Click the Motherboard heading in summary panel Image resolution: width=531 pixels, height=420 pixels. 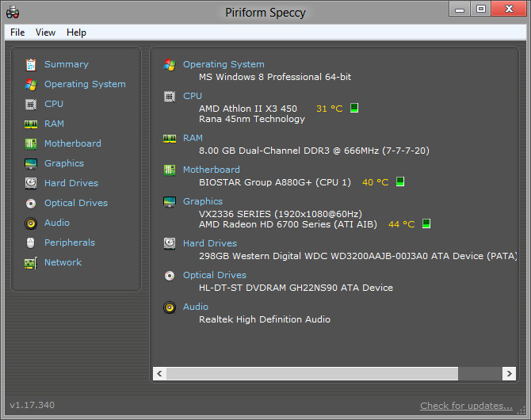pyautogui.click(x=211, y=170)
